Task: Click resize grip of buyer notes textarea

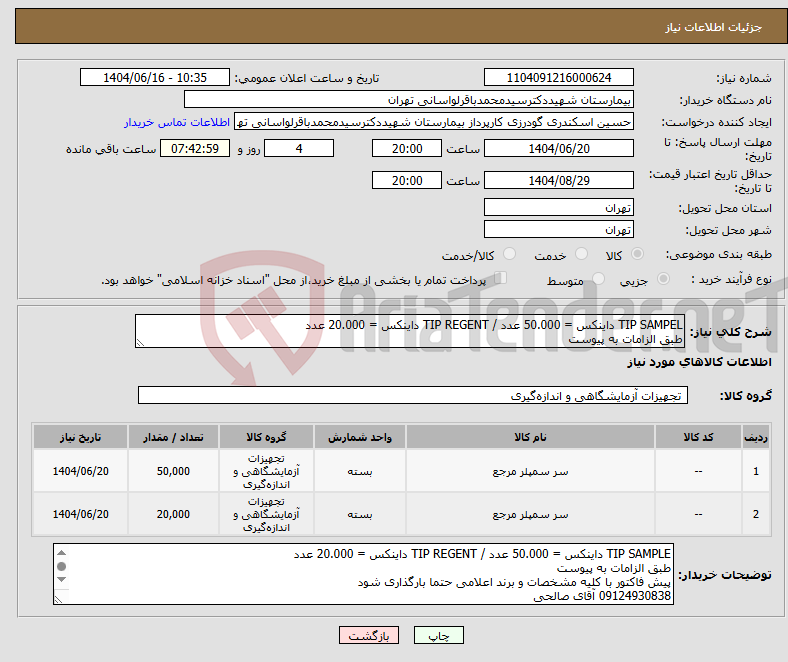Action: tap(58, 599)
